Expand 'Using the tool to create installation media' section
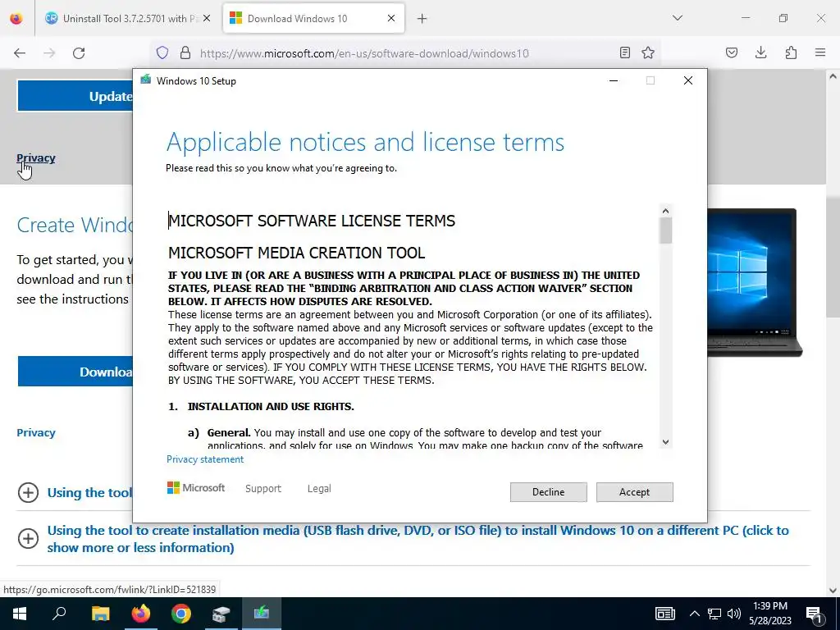Screen dimensions: 840x630 pyautogui.click(x=28, y=538)
